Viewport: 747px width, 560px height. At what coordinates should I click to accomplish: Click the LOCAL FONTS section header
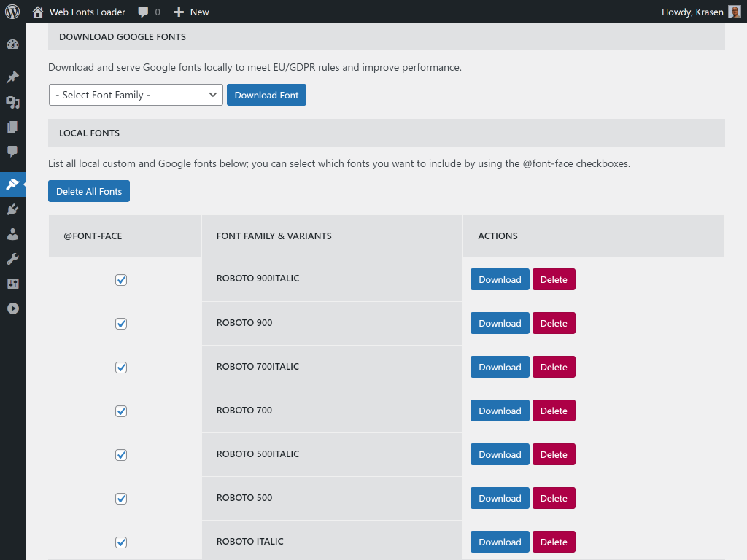(x=387, y=133)
